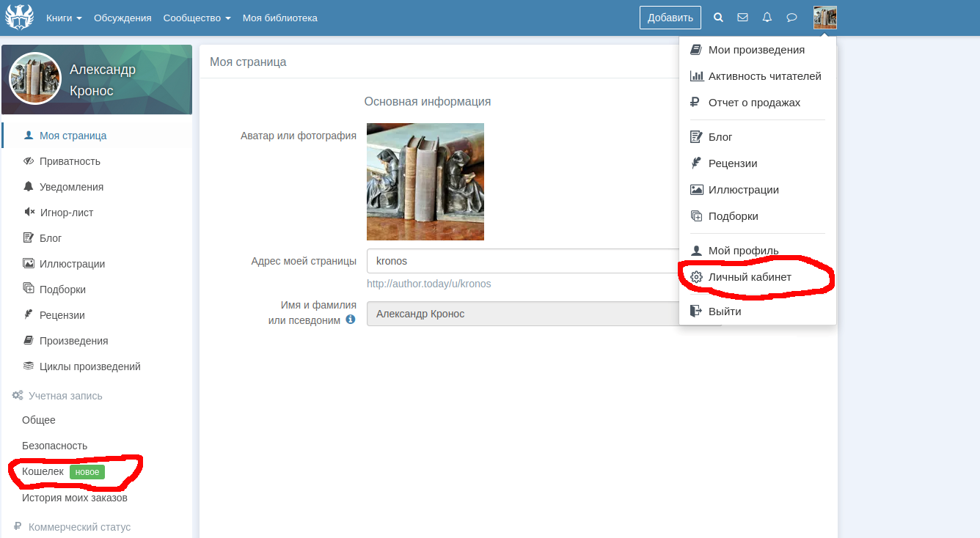This screenshot has height=538, width=980.
Task: Select Отчет о продажах menu entry
Action: 753,103
